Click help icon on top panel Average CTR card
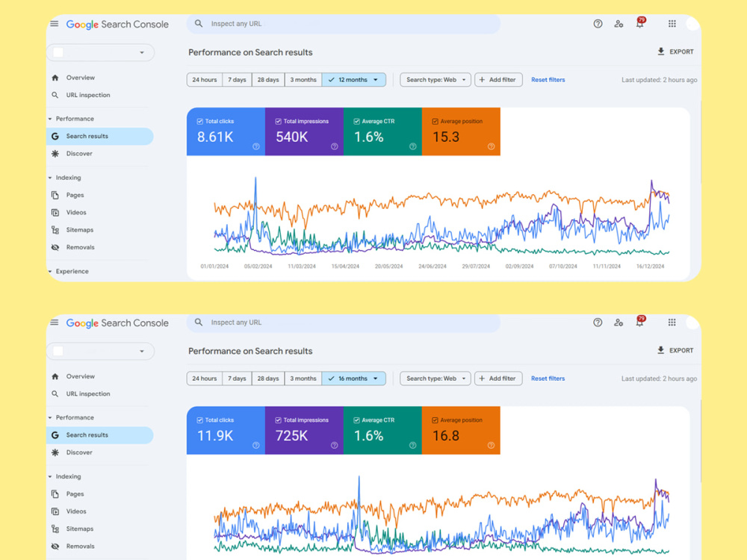Viewport: 747px width, 560px height. pos(412,146)
